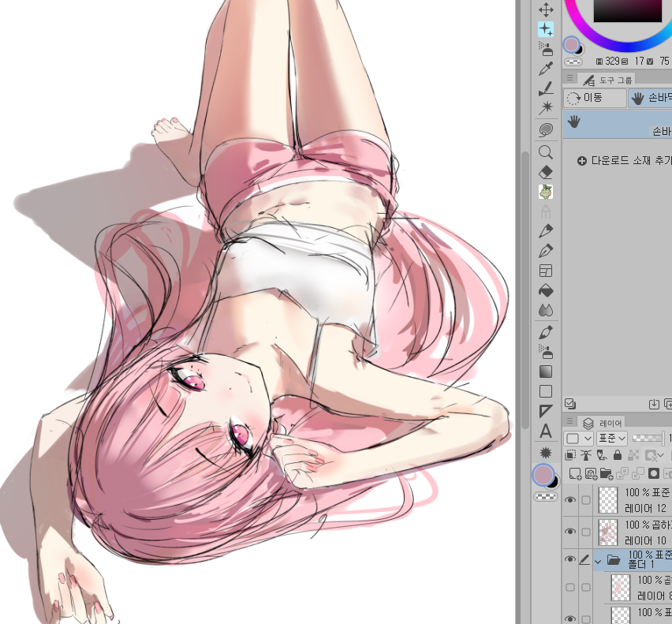Select the Eraser tool

[x=546, y=172]
